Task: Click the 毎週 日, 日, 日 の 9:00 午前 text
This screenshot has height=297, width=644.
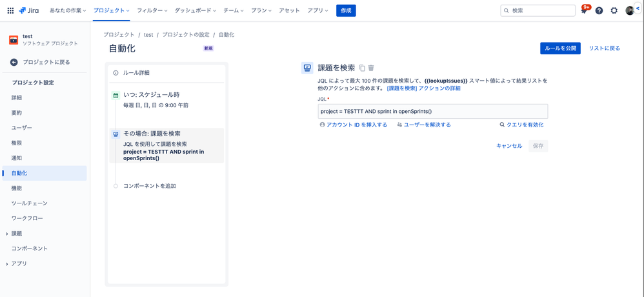Action: (156, 106)
